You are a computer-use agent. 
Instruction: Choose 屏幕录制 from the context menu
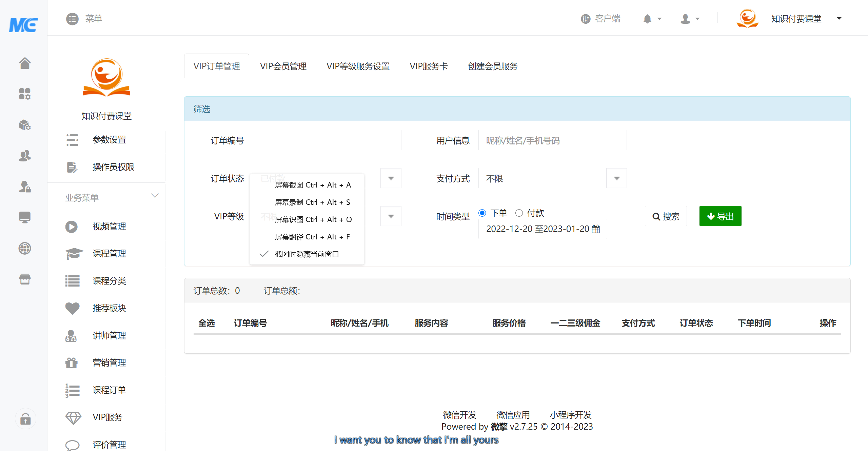pyautogui.click(x=312, y=202)
